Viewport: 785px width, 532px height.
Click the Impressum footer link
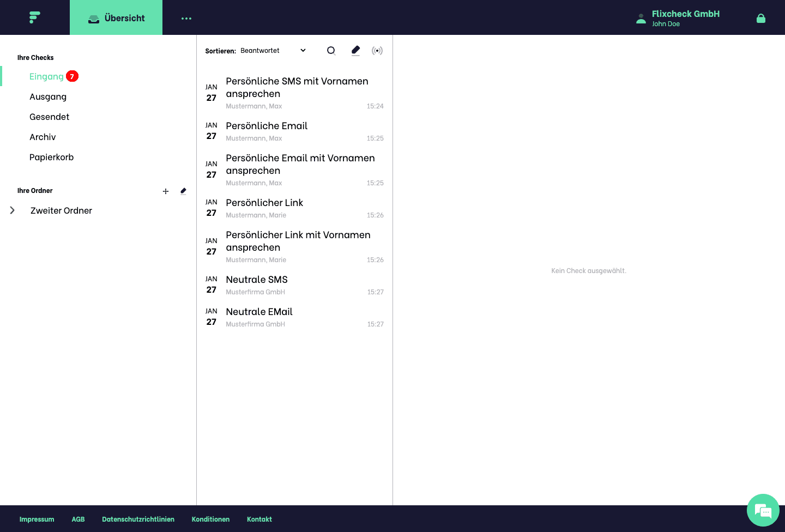pos(37,519)
